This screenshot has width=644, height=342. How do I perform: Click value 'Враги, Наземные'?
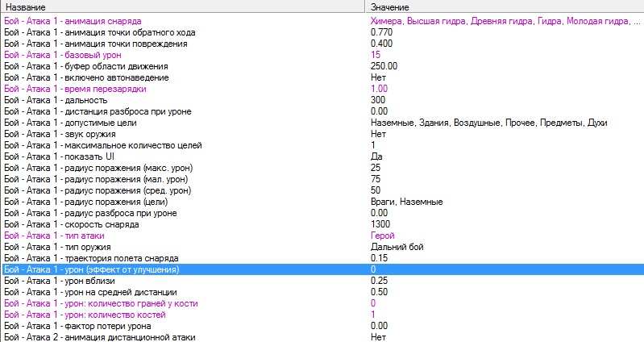[x=406, y=202]
